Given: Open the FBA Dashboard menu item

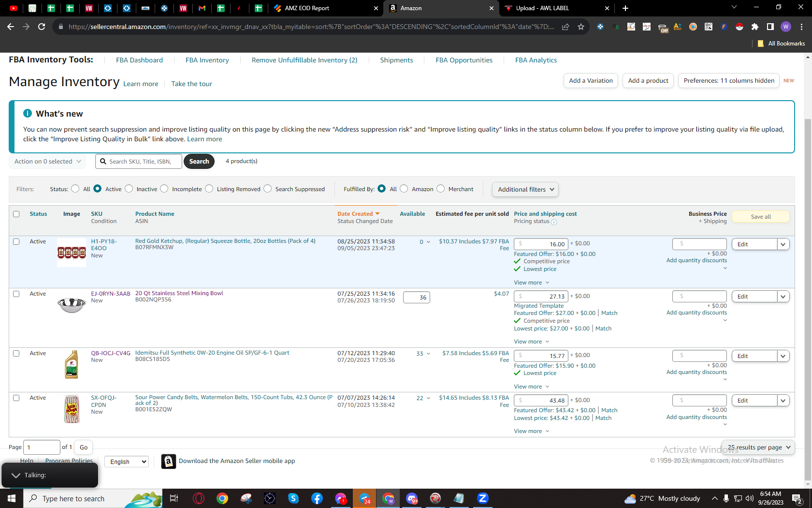Looking at the screenshot, I should (139, 60).
